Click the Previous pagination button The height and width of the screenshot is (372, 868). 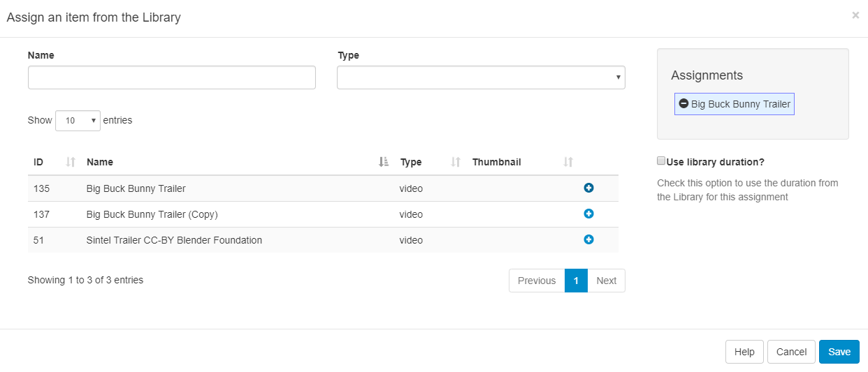coord(537,281)
